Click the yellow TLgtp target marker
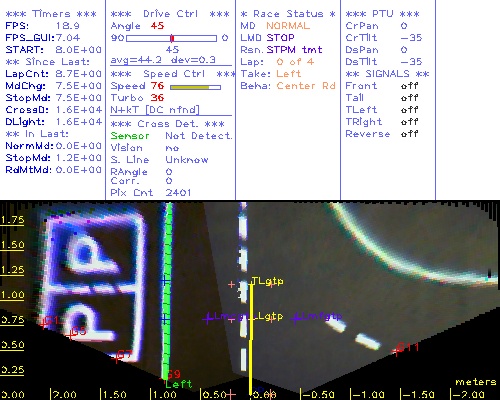The height and width of the screenshot is (400, 500). point(267,281)
